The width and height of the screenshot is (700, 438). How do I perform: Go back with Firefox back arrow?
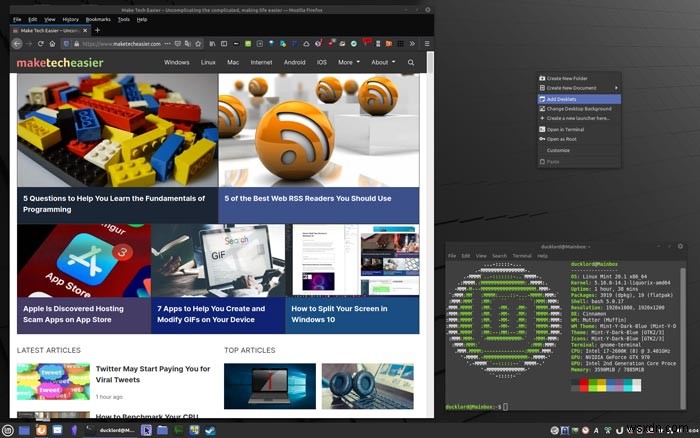(17, 44)
